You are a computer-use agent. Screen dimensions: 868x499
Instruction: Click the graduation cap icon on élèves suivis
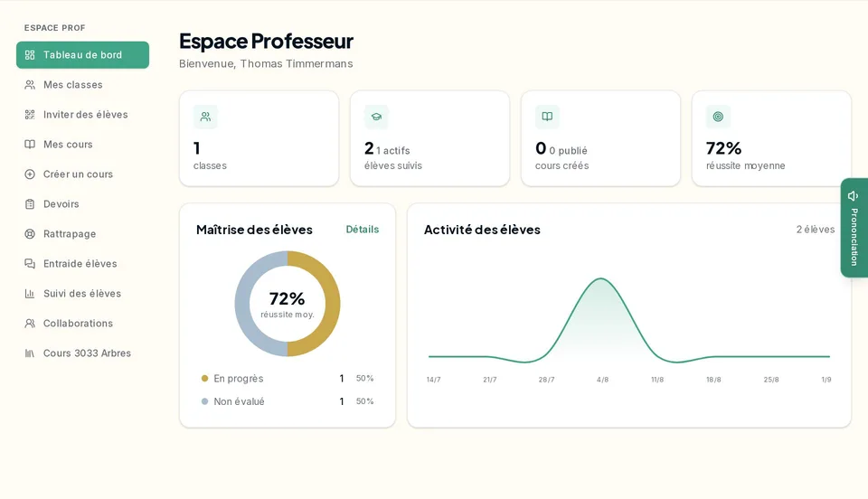coord(376,117)
